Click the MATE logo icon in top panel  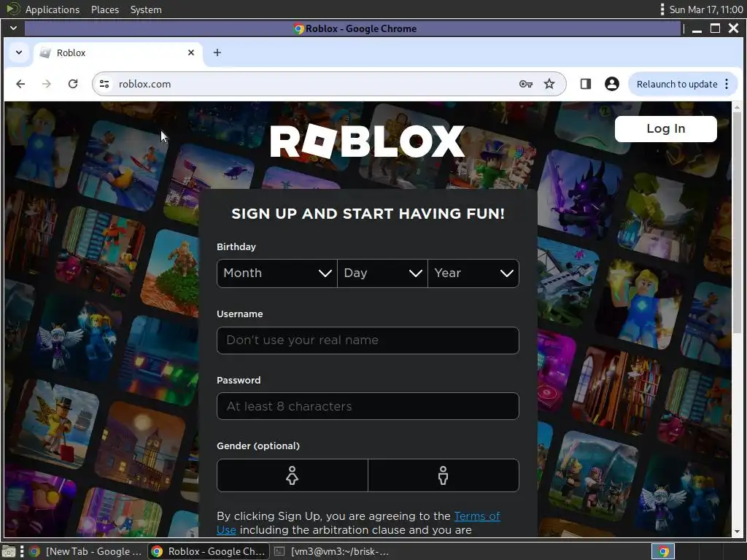point(13,9)
